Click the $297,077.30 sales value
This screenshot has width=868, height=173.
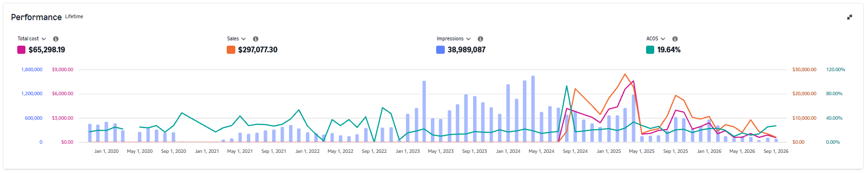258,49
